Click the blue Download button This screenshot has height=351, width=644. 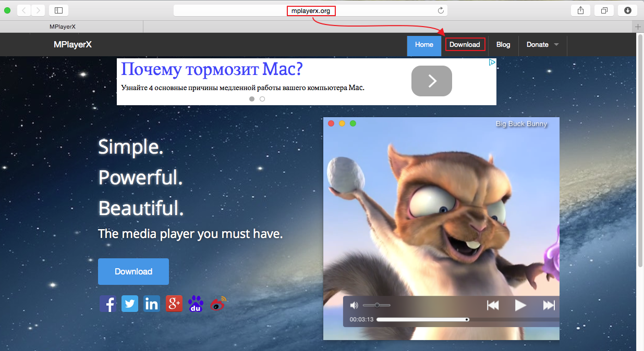click(x=133, y=271)
